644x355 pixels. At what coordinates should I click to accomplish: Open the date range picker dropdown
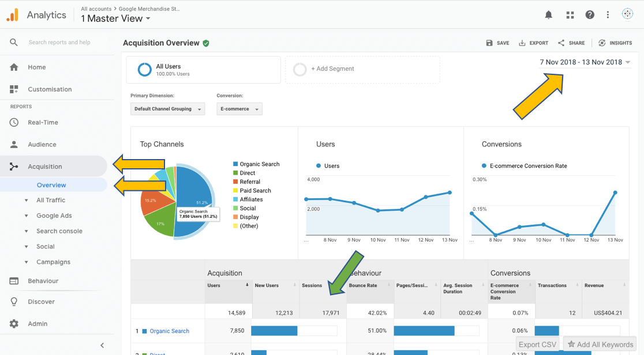tap(585, 62)
